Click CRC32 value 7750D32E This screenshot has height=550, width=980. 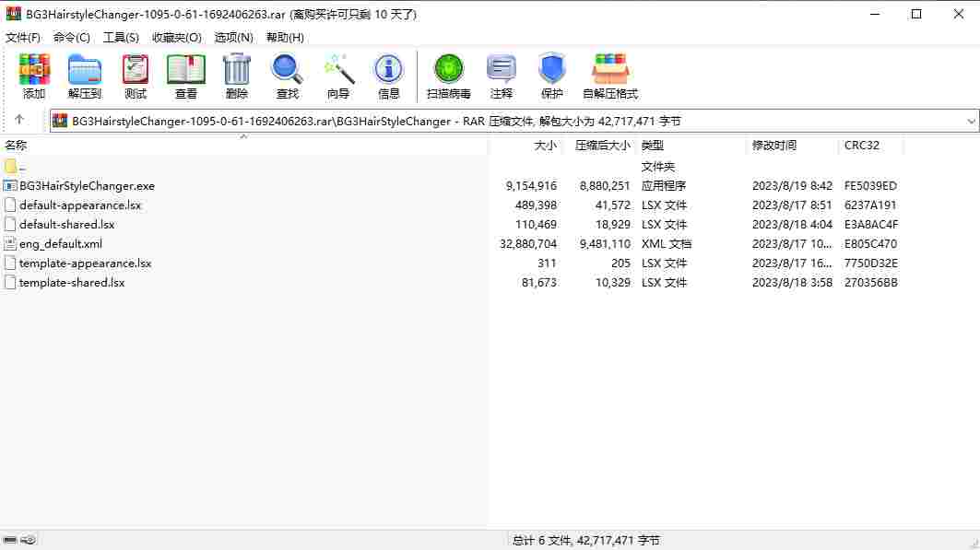click(x=870, y=263)
